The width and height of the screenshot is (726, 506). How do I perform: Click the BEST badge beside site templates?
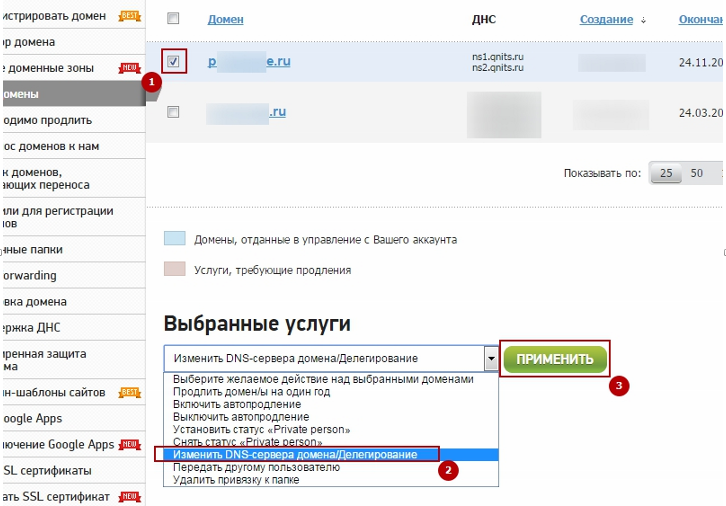coord(130,393)
